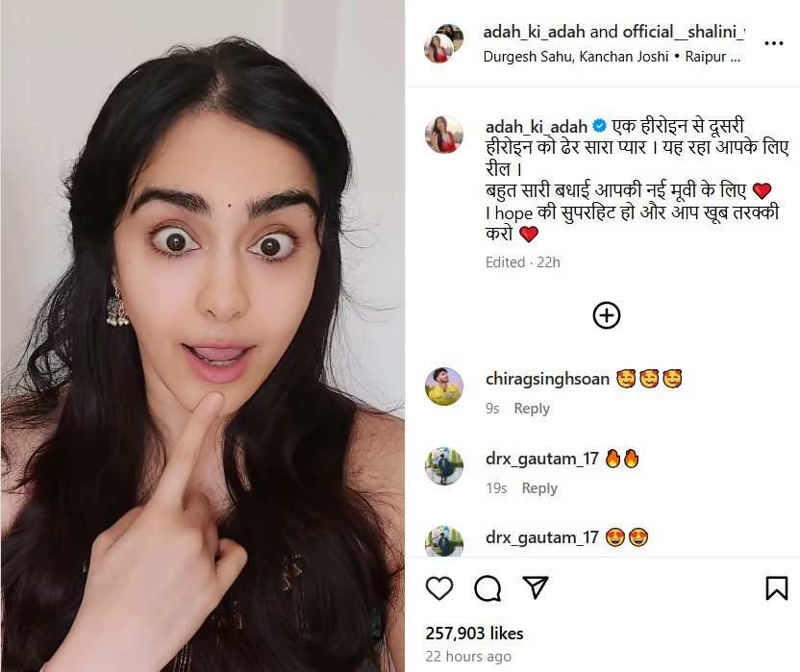This screenshot has height=672, width=800.
Task: Click adah_ki_adah username in header
Action: 534,32
